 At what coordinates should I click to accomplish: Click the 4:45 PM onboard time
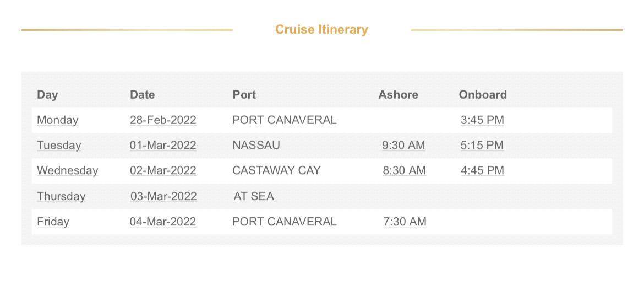click(x=482, y=171)
